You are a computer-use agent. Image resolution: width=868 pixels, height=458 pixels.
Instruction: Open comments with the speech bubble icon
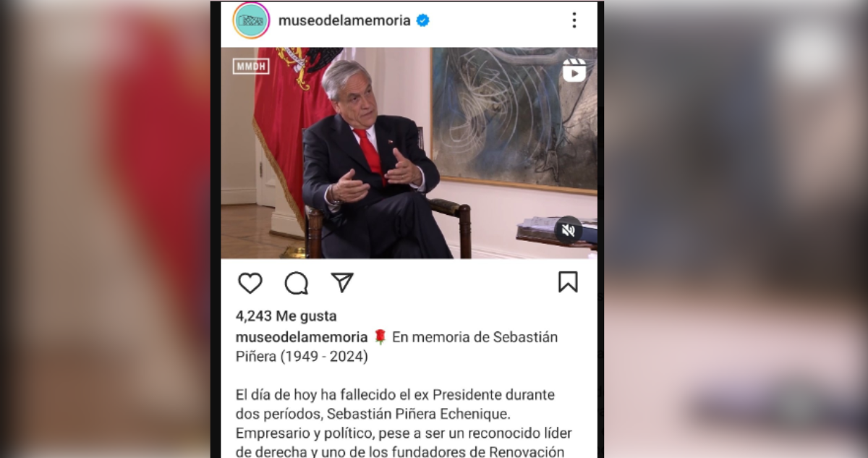(296, 283)
